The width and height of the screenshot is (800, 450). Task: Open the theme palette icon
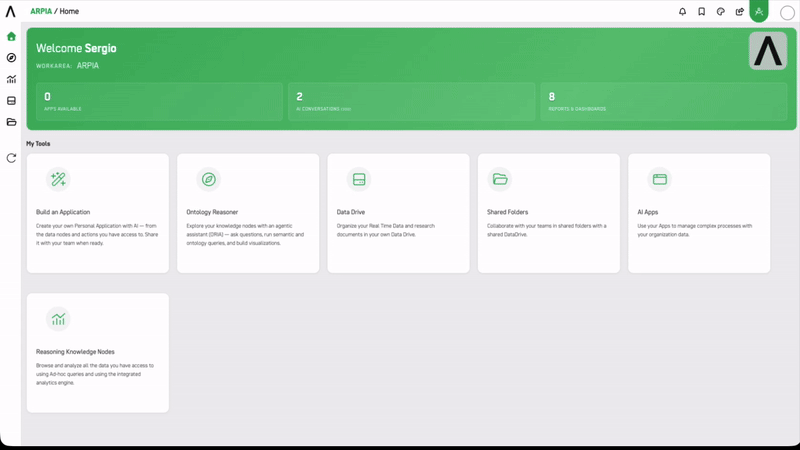pyautogui.click(x=720, y=11)
